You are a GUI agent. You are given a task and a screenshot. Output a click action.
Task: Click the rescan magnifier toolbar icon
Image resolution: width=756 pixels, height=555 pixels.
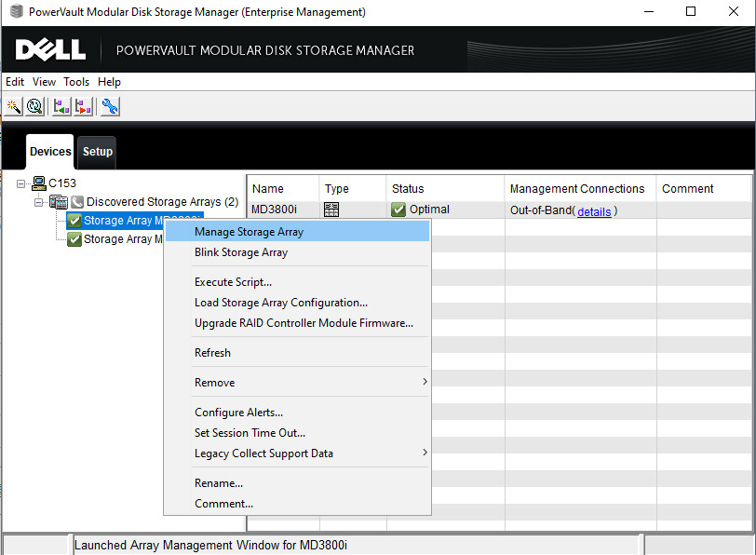(35, 106)
